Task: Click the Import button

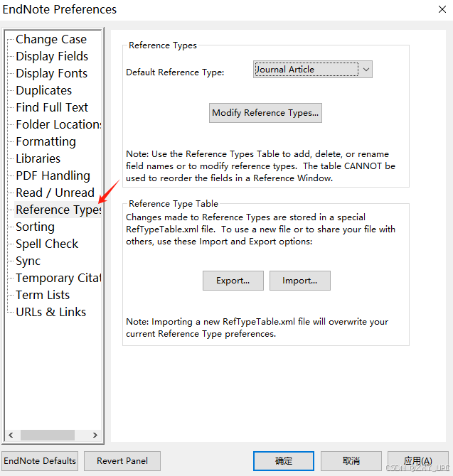Action: tap(300, 281)
